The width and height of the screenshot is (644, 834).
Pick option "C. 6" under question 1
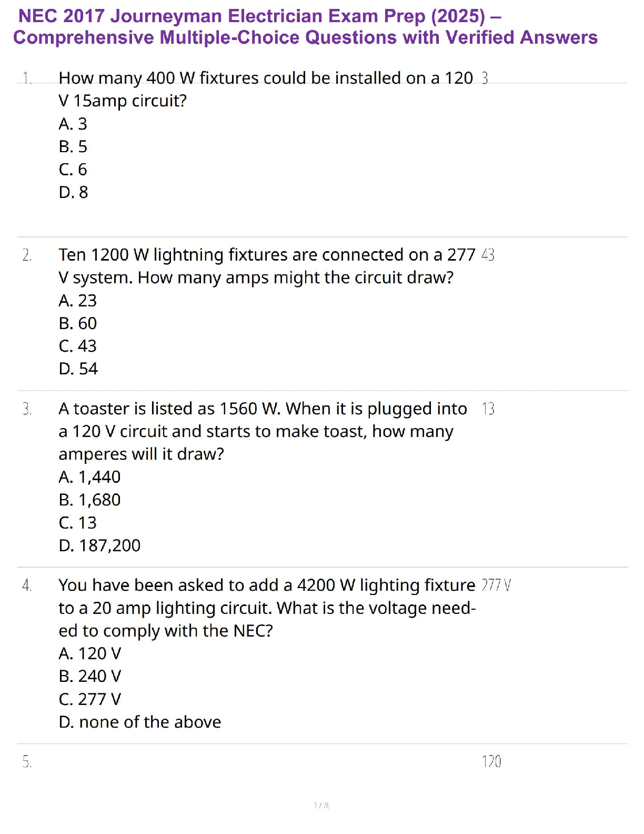[x=73, y=170]
